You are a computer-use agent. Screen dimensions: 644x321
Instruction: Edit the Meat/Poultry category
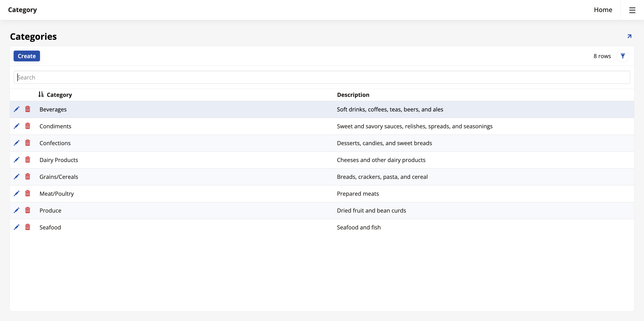pyautogui.click(x=17, y=193)
